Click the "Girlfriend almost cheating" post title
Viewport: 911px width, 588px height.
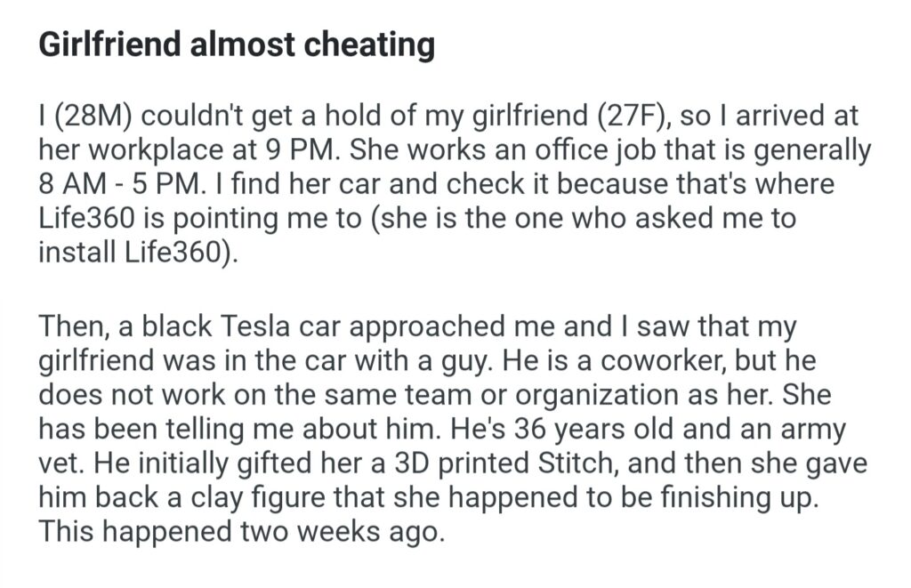[237, 44]
